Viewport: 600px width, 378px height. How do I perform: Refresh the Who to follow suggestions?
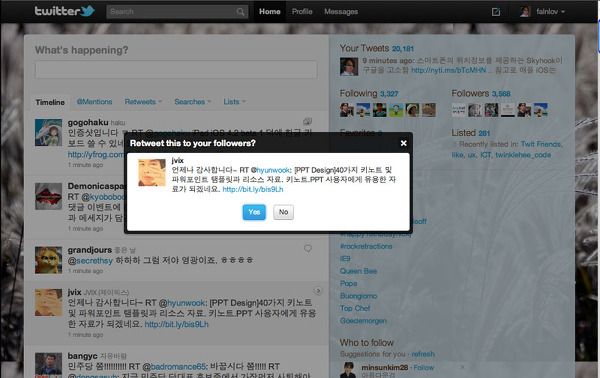click(x=422, y=354)
